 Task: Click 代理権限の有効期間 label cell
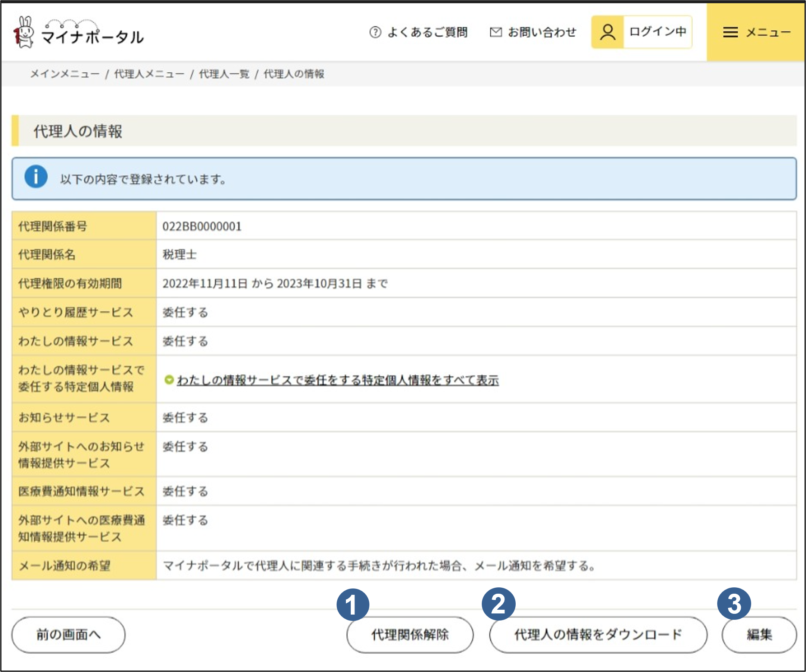[x=84, y=283]
